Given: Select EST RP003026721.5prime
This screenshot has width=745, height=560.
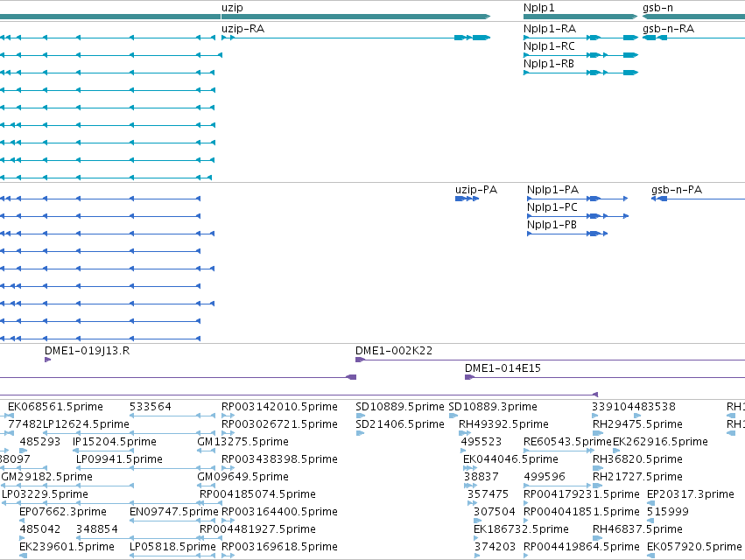Looking at the screenshot, I should (x=279, y=424).
